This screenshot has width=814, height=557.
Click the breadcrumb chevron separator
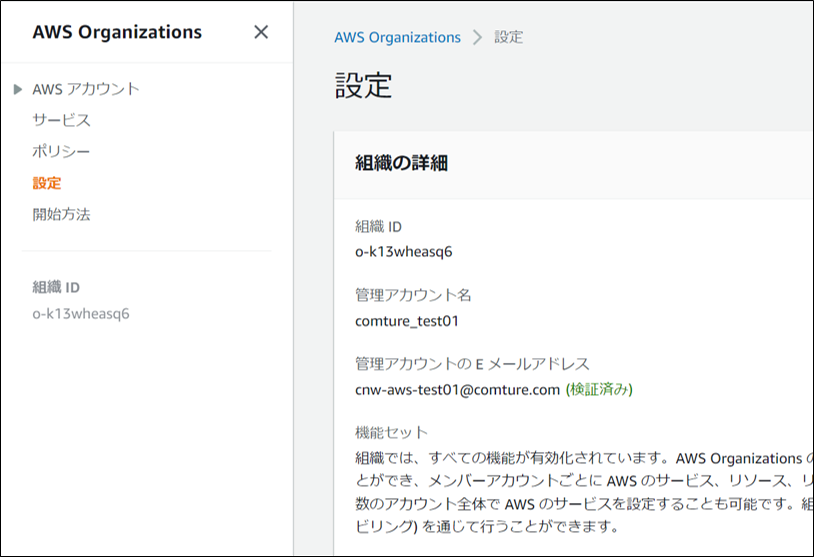[477, 37]
